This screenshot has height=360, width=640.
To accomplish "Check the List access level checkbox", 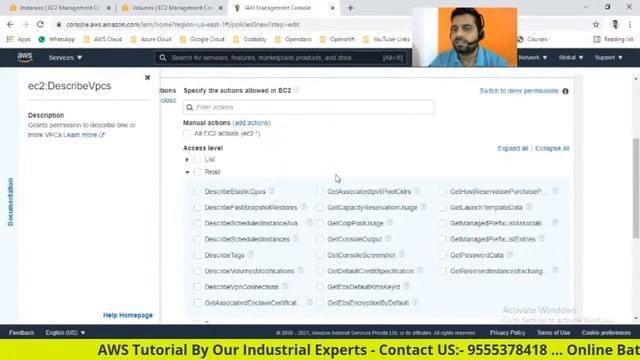I will tap(198, 159).
